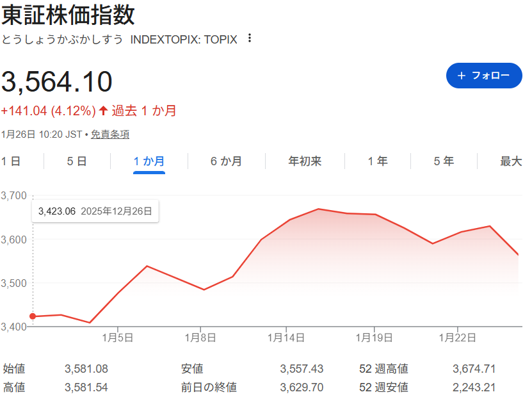Click the red up-arrow change indicator

[103, 111]
